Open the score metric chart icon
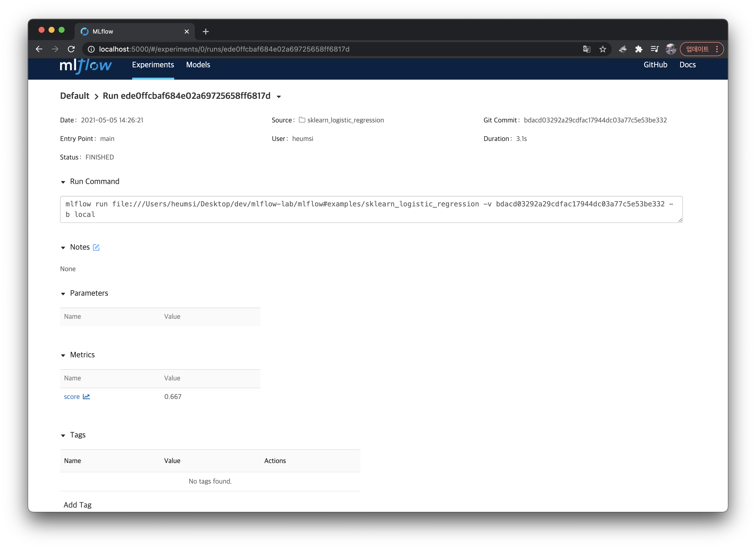Image resolution: width=756 pixels, height=549 pixels. click(86, 396)
